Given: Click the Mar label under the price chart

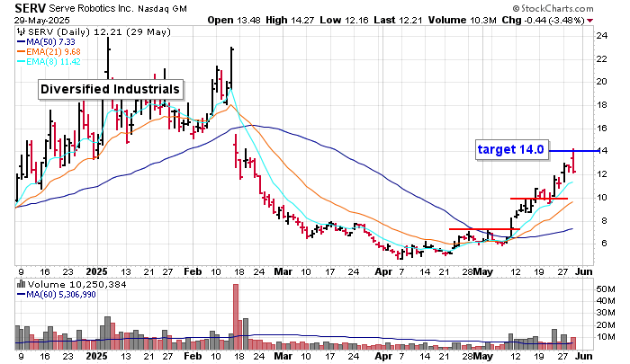Looking at the screenshot, I should click(283, 271).
